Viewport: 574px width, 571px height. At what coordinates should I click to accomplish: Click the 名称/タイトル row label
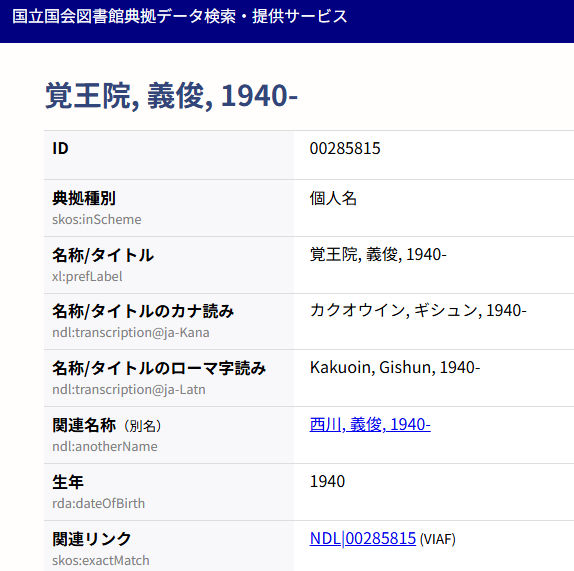click(103, 255)
